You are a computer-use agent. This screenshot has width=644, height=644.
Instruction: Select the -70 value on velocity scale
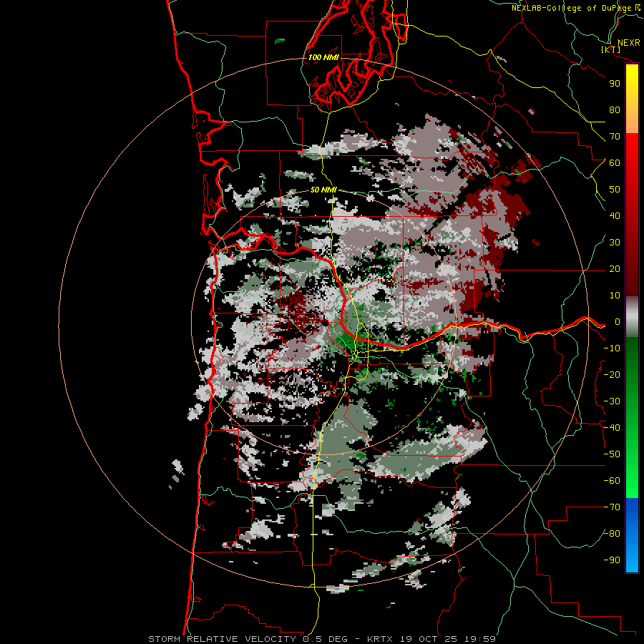point(612,507)
